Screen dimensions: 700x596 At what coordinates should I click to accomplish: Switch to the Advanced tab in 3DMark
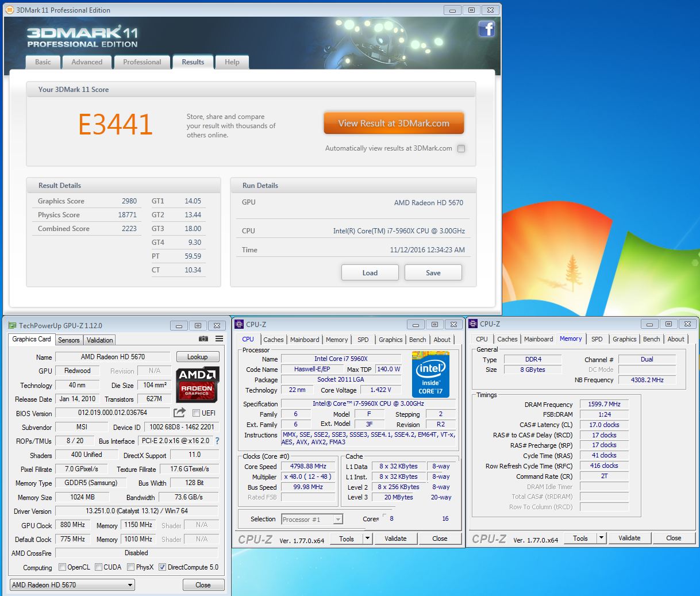pos(87,62)
